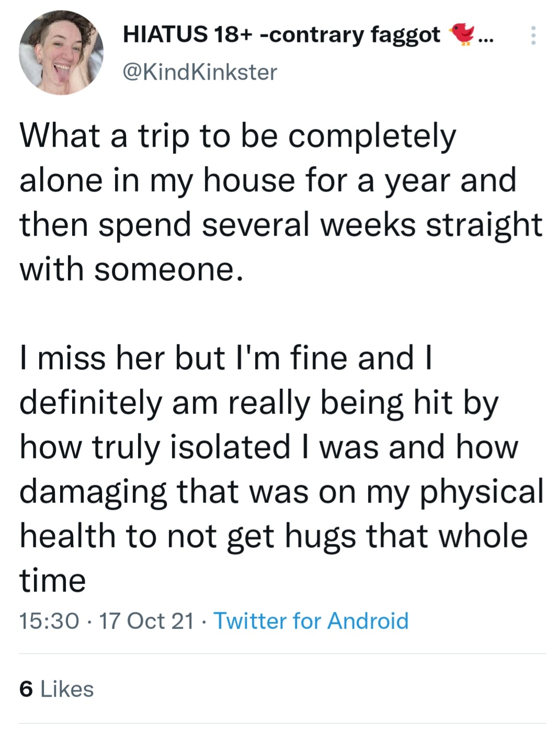
Task: Visit the @KindKinkster handle
Action: (199, 72)
